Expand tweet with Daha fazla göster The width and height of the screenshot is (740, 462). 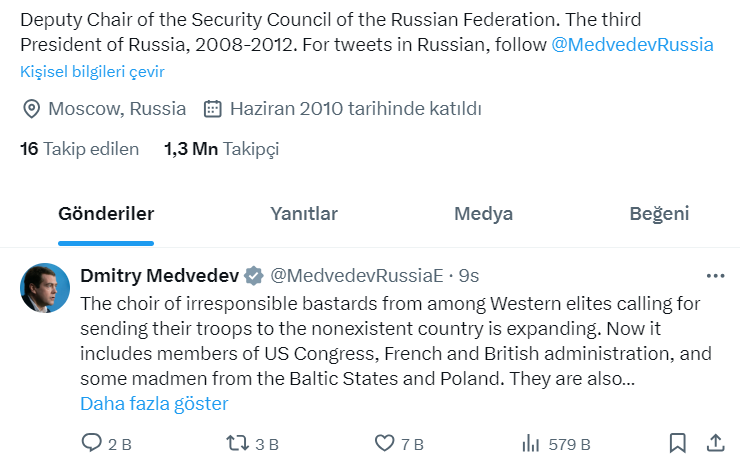[x=154, y=404]
